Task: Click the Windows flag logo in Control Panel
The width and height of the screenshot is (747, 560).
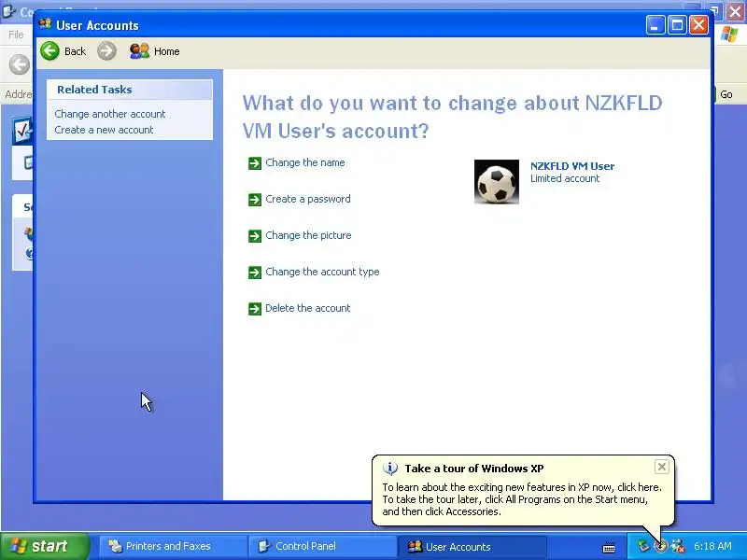Action: [729, 35]
